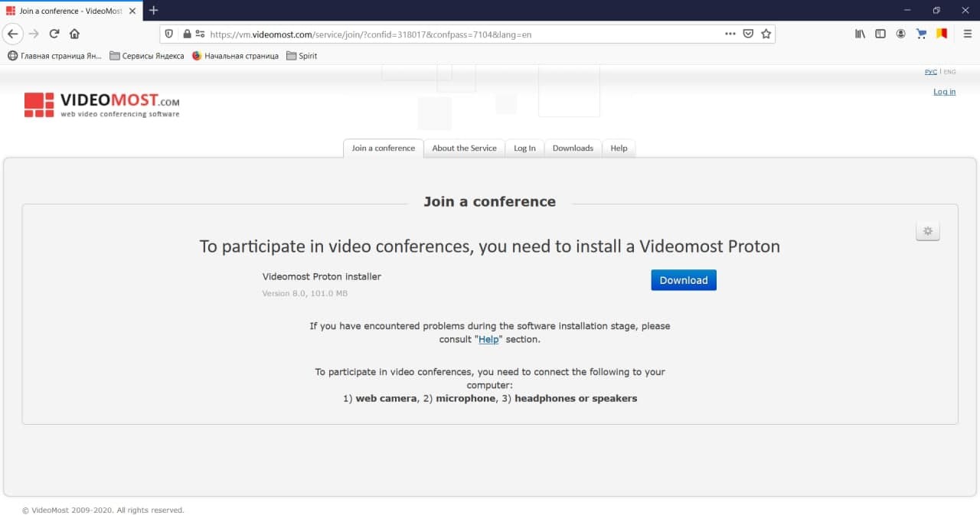Open page actions three-dot menu
This screenshot has width=980, height=525.
click(730, 34)
